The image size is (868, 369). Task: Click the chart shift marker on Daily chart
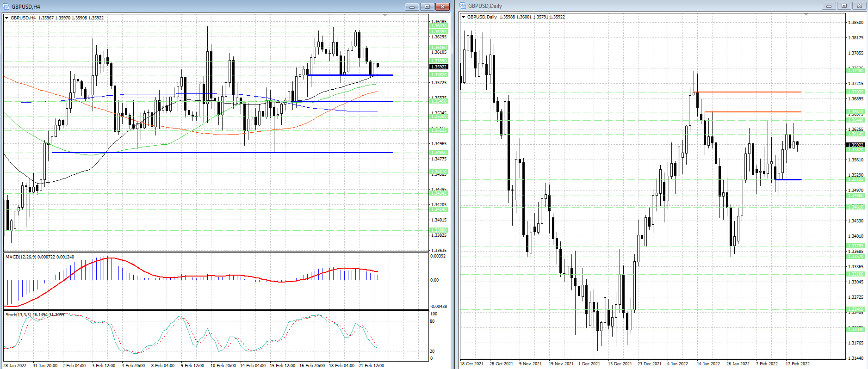806,15
